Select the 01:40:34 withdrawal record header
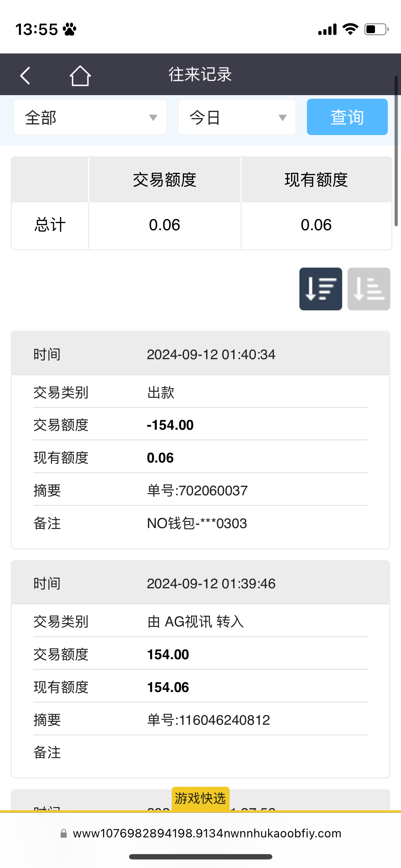Image resolution: width=401 pixels, height=868 pixels. pyautogui.click(x=200, y=354)
